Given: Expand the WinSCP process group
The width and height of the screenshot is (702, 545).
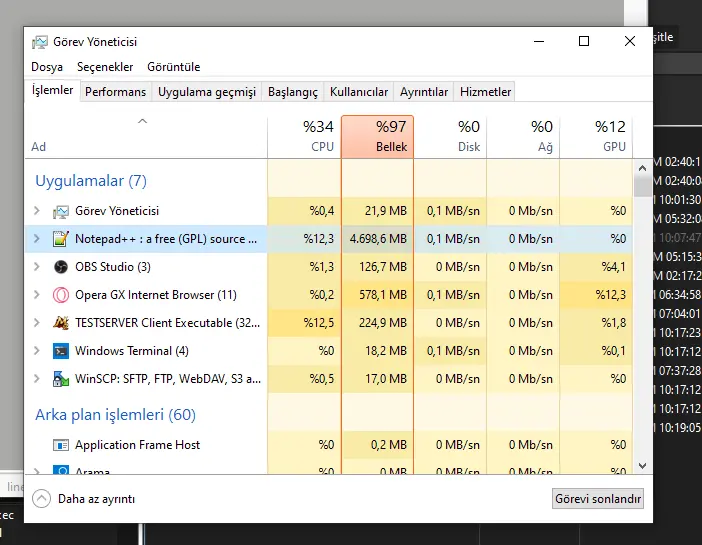Looking at the screenshot, I should (x=37, y=379).
